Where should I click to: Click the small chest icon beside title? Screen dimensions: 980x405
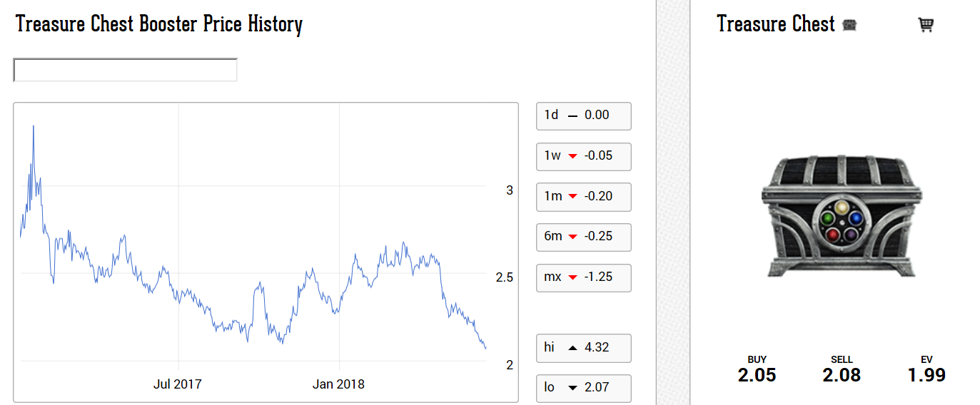coord(849,25)
